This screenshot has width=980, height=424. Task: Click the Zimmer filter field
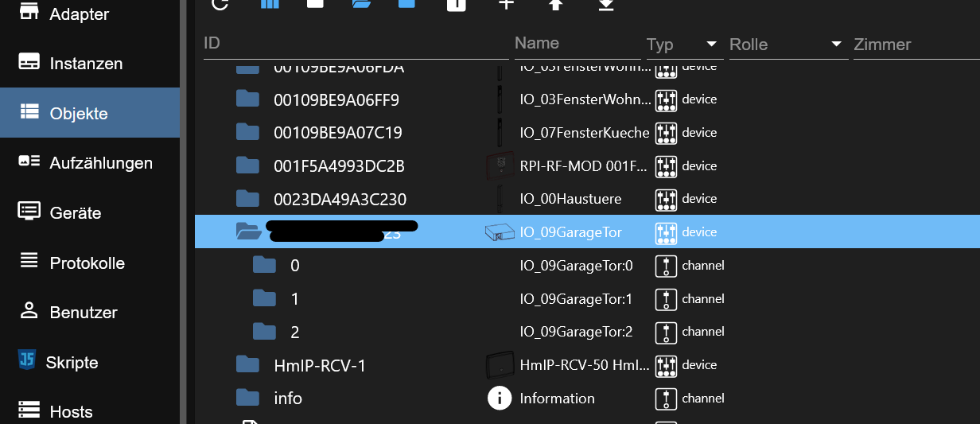[x=916, y=45]
